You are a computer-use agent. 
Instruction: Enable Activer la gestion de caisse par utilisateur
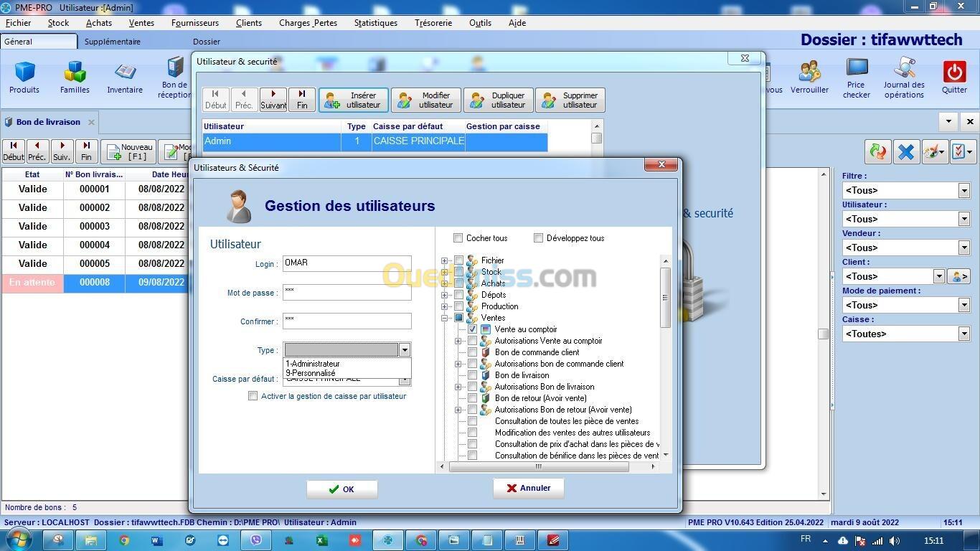click(253, 396)
